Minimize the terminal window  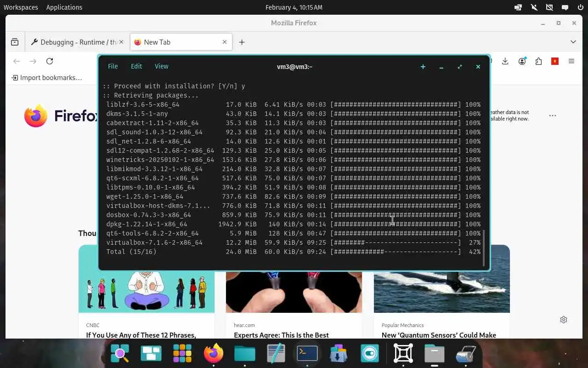tap(441, 67)
